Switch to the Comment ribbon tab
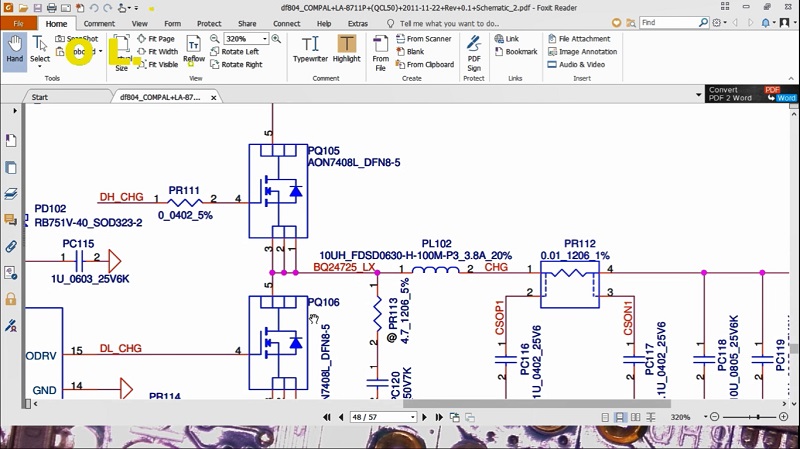Image resolution: width=800 pixels, height=449 pixels. tap(99, 23)
